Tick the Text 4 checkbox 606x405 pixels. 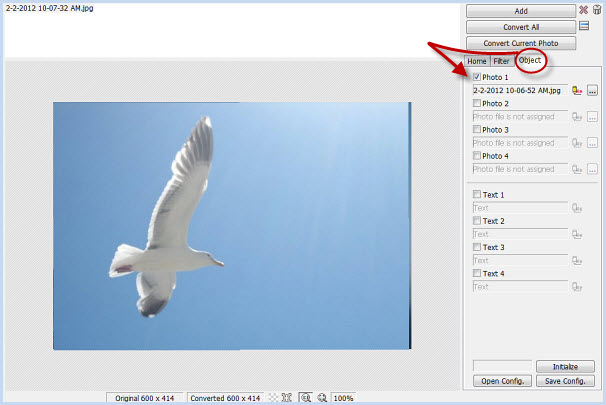tap(477, 273)
